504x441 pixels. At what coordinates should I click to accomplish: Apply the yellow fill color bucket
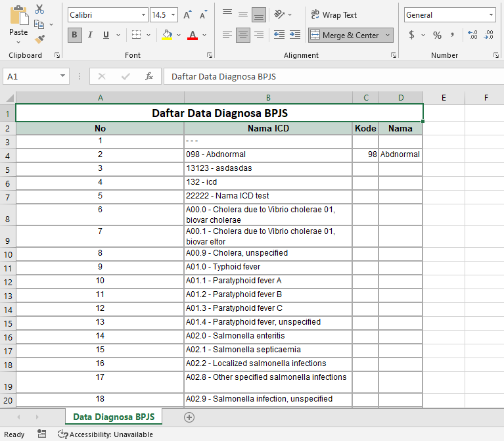click(x=167, y=35)
